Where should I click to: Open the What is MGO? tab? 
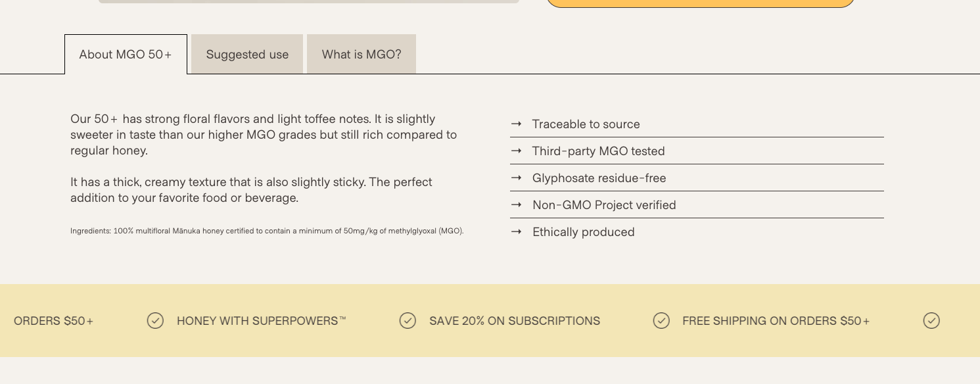tap(361, 54)
